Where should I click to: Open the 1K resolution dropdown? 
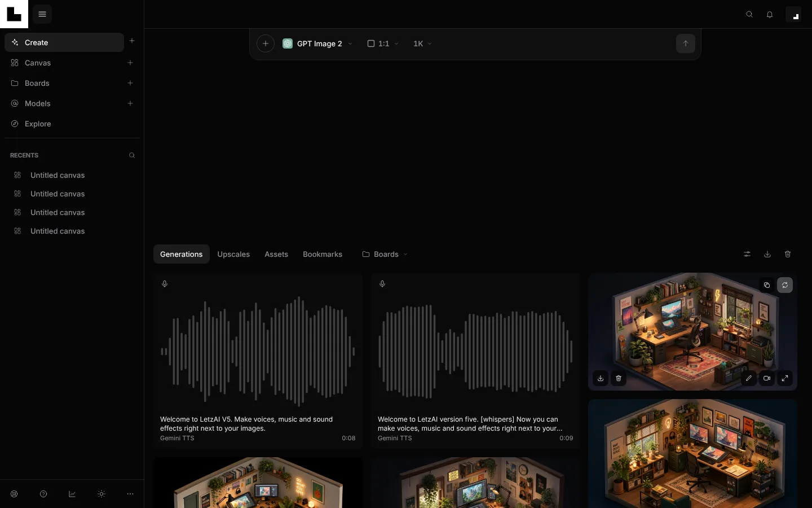click(x=422, y=43)
